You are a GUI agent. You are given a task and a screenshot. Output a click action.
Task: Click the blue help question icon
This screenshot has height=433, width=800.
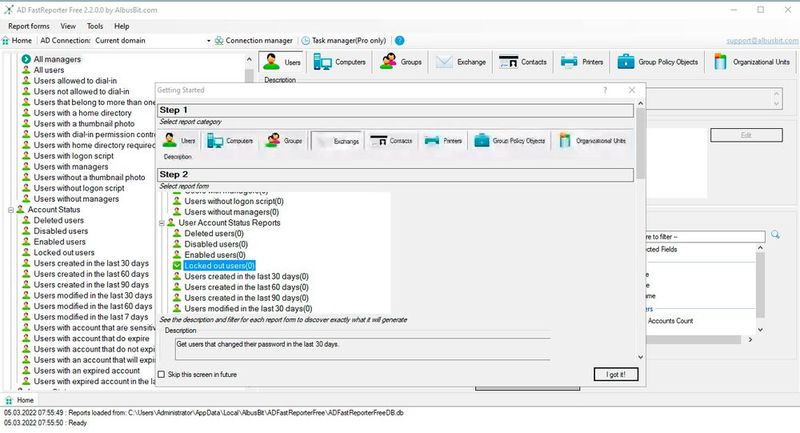(399, 40)
